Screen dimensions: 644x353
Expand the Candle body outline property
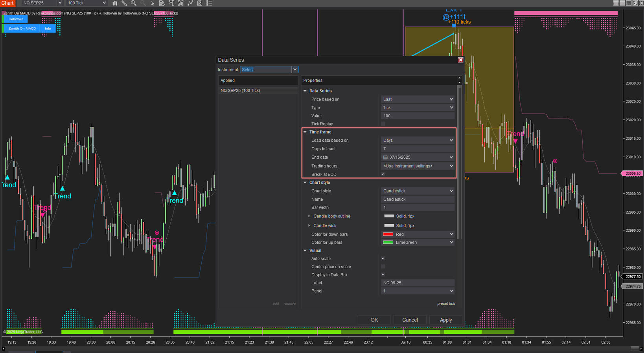pos(309,216)
